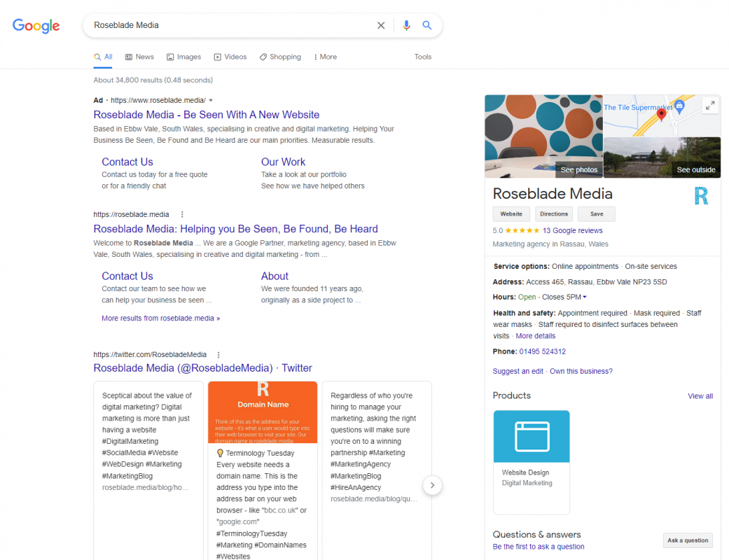Open the 'Sceptical about the value' tweet card
This screenshot has height=560, width=729.
click(x=148, y=470)
